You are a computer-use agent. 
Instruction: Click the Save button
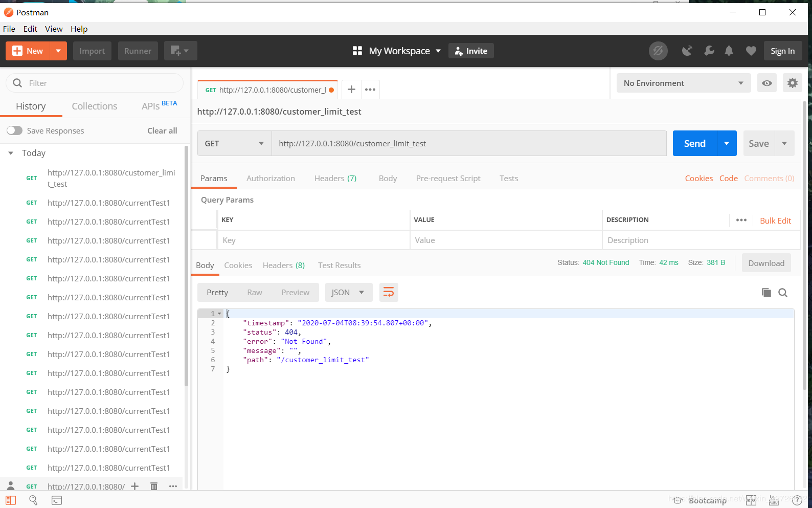pos(759,143)
